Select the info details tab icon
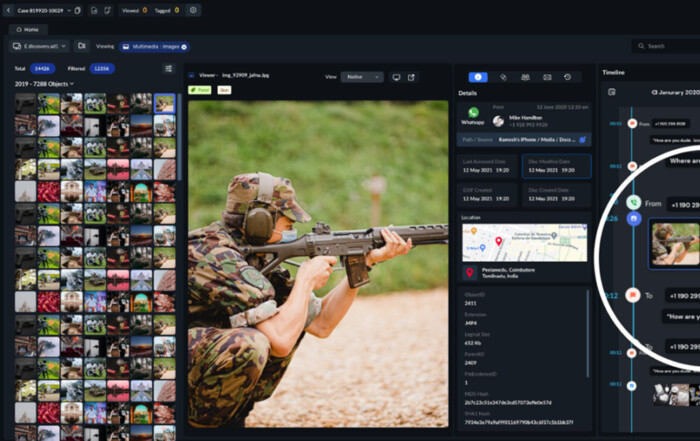The height and width of the screenshot is (441, 700). pyautogui.click(x=479, y=77)
